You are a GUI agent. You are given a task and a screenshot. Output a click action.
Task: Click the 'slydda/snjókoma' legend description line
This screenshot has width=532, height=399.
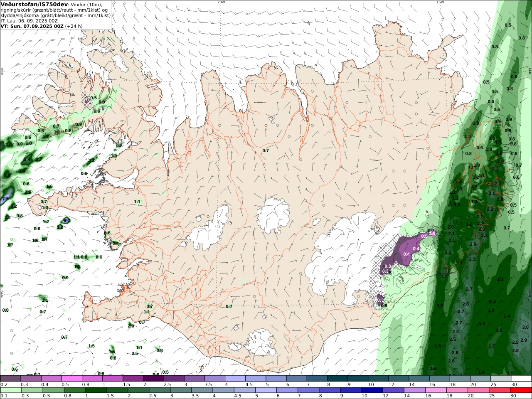click(55, 15)
